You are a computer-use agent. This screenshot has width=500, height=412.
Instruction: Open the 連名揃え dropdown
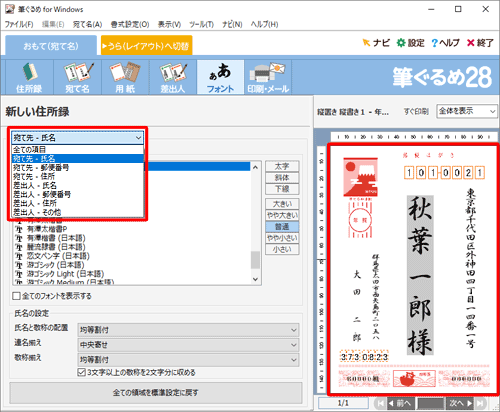point(188,345)
